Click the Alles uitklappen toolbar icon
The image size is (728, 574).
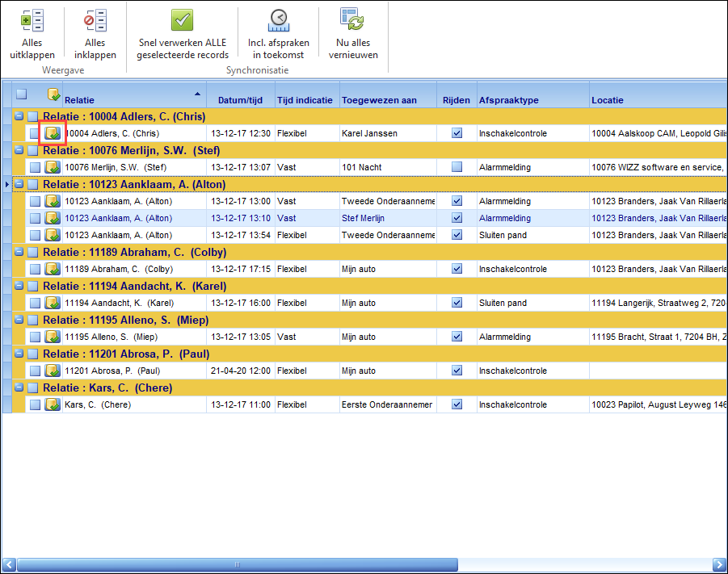point(32,20)
